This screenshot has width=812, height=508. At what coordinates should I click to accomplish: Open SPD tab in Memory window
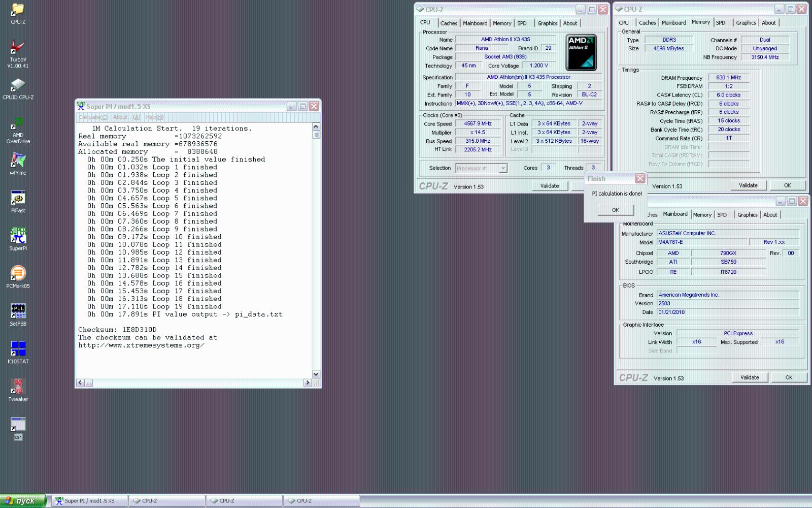point(721,23)
